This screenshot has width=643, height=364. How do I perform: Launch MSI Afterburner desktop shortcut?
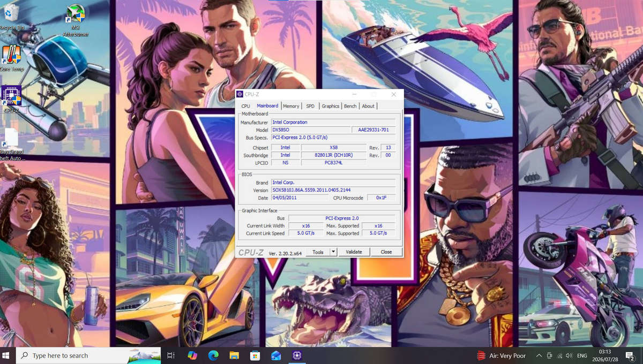tap(76, 20)
